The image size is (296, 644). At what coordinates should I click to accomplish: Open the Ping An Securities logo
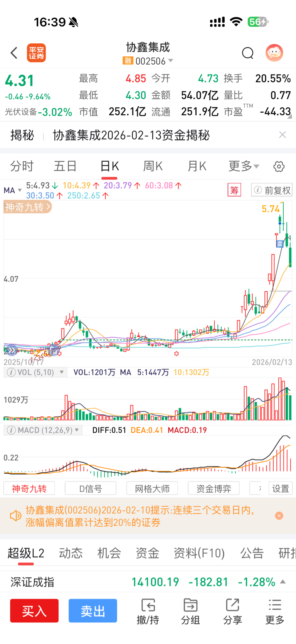pos(36,53)
